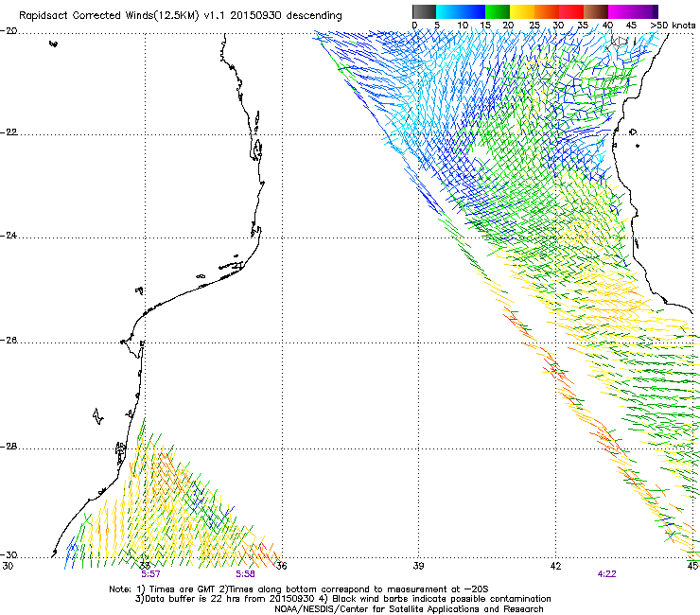Click the '-24' latitude axis label
The width and height of the screenshot is (700, 615).
[9, 236]
